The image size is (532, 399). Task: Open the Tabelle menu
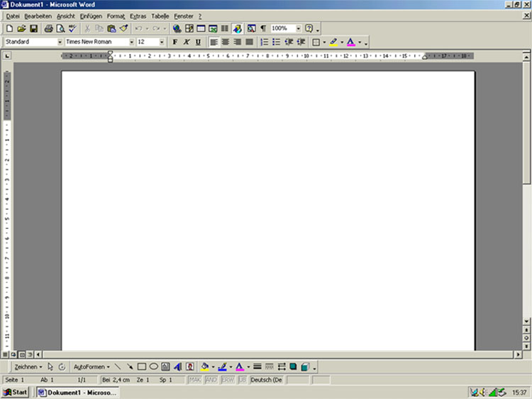click(x=160, y=16)
